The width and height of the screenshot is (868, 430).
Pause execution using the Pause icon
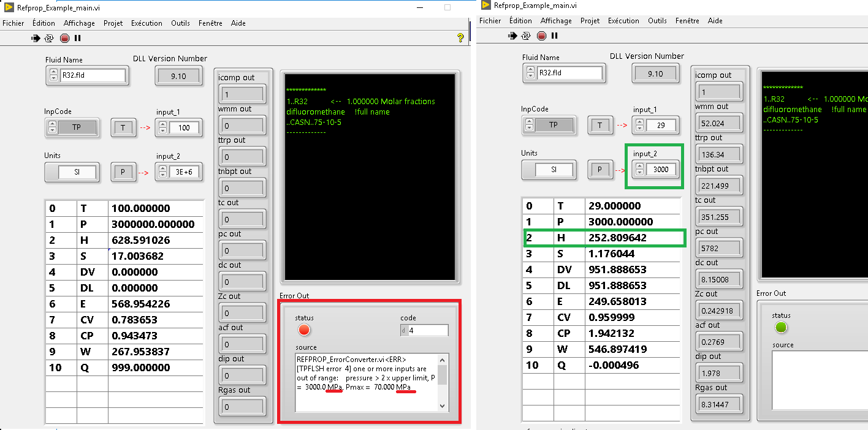[77, 38]
